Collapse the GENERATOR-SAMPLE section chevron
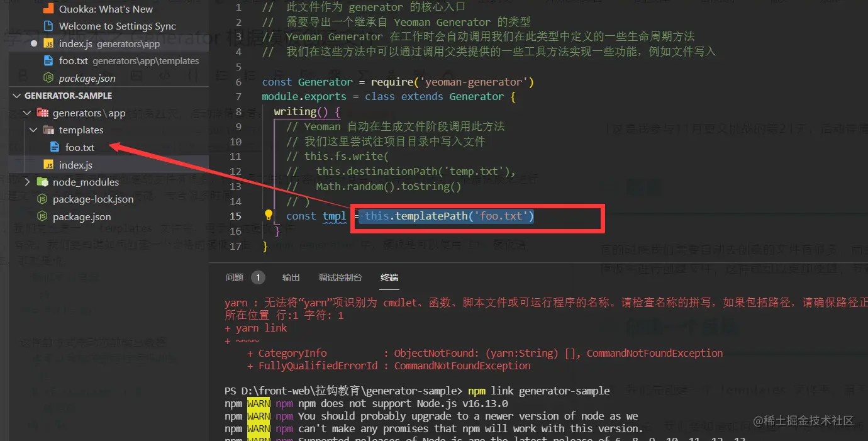This screenshot has width=868, height=441. pyautogui.click(x=18, y=96)
